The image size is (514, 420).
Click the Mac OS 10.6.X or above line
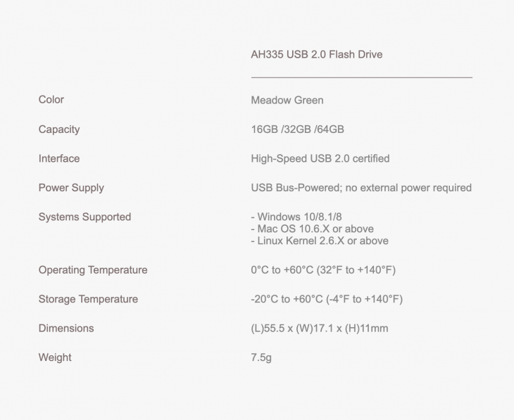click(x=313, y=229)
